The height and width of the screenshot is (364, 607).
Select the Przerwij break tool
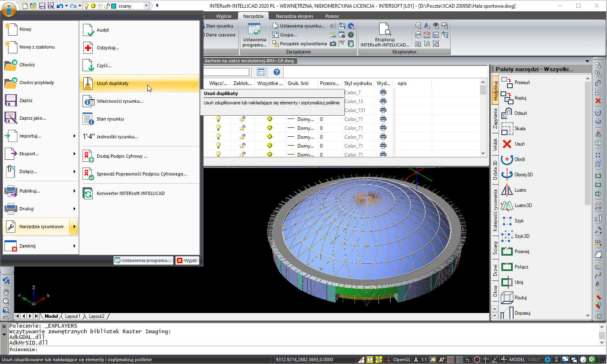click(x=515, y=252)
